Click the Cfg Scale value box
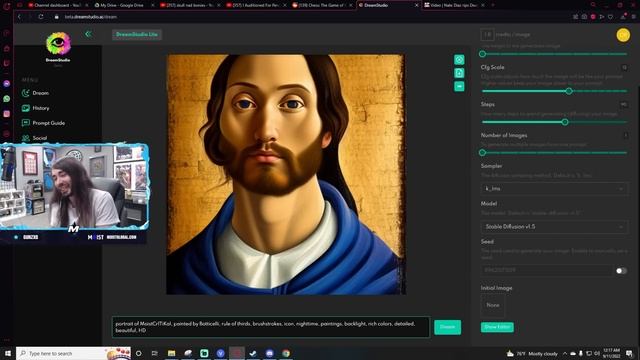This screenshot has height=360, width=640. click(624, 67)
